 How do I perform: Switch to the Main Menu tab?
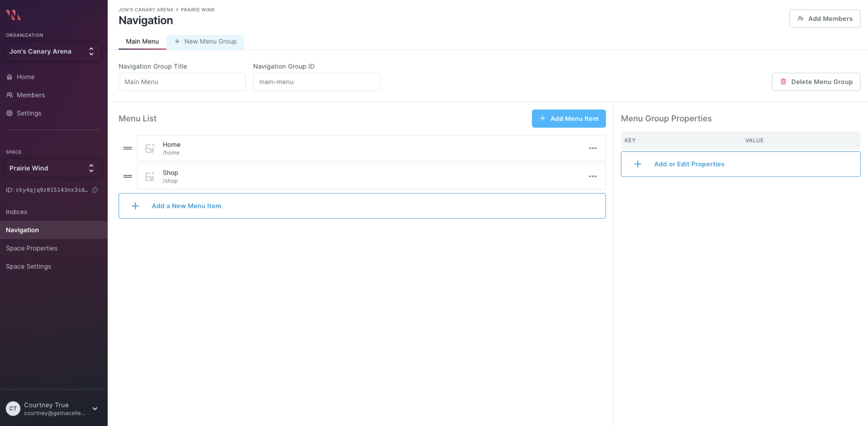pyautogui.click(x=142, y=42)
